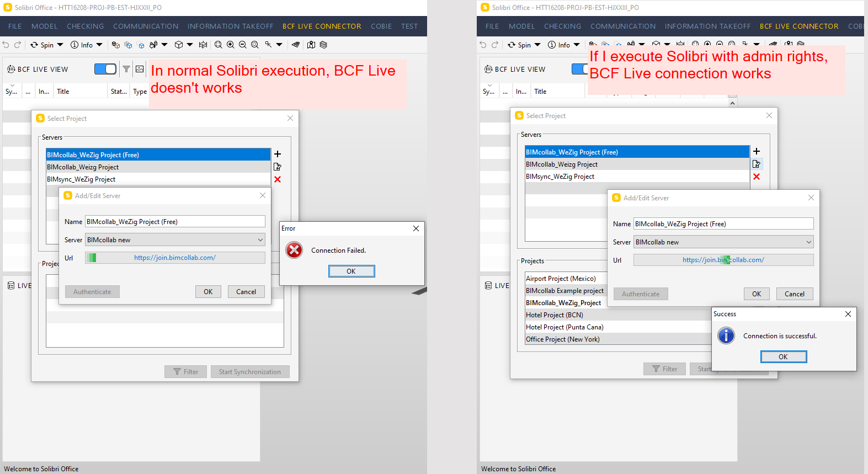Click Undo arrow in left window toolbar

(x=6, y=45)
